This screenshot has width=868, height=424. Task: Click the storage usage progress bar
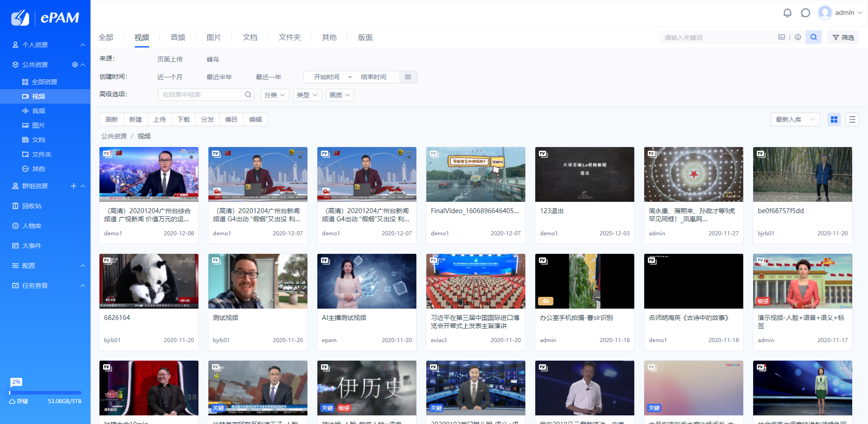45,393
